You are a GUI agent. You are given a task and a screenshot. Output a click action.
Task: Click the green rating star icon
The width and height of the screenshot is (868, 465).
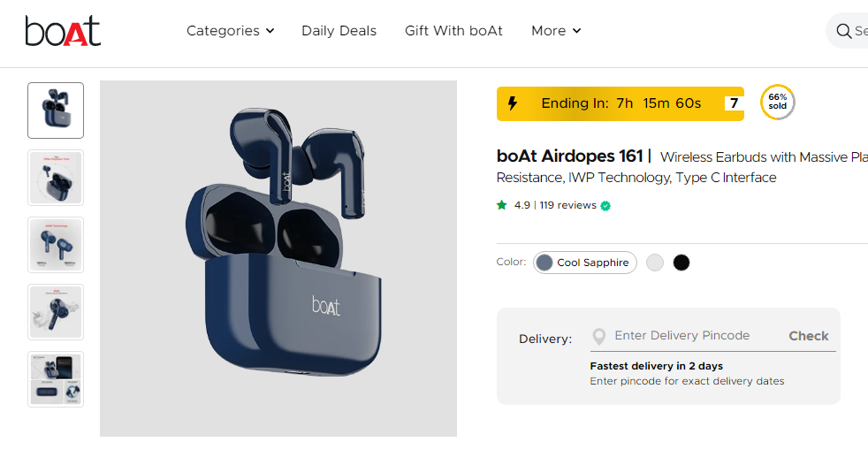click(x=502, y=205)
